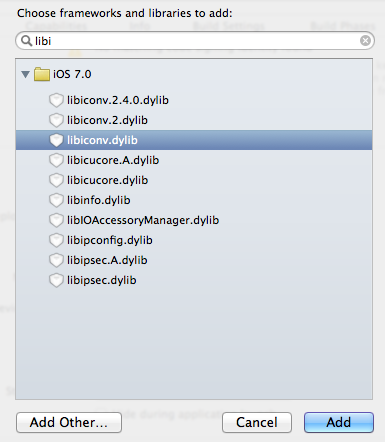Click the iOS 7.0 folder icon
385x442 pixels.
(42, 74)
